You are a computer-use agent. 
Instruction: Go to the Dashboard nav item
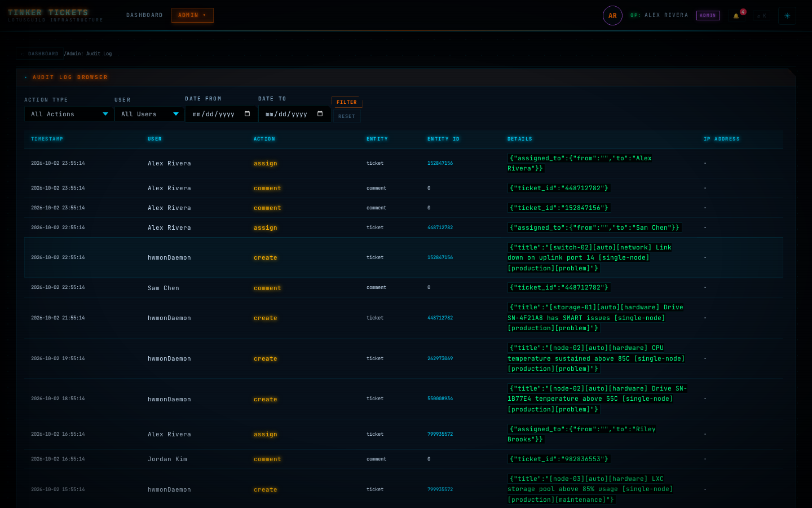click(x=144, y=15)
